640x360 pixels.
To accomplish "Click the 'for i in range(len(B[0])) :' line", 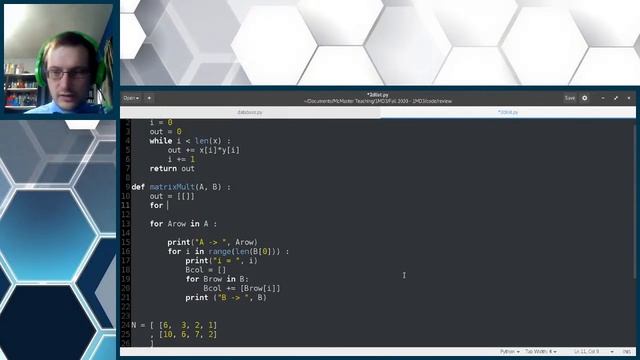I will 228,251.
